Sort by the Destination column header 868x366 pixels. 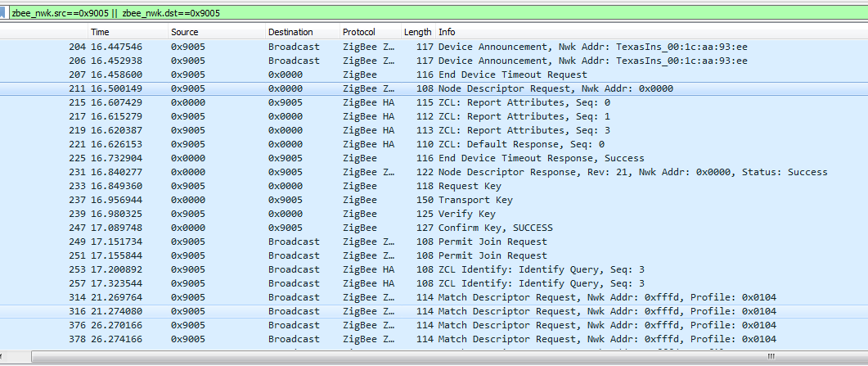tap(302, 32)
